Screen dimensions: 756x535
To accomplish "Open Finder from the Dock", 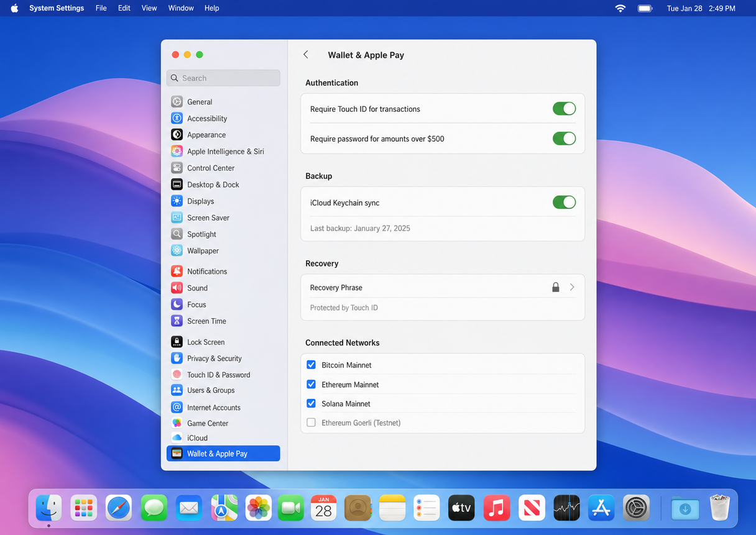I will point(48,508).
